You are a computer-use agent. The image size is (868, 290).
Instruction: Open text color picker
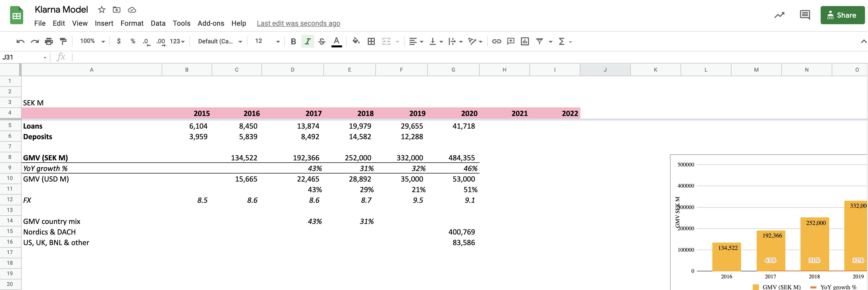[336, 41]
